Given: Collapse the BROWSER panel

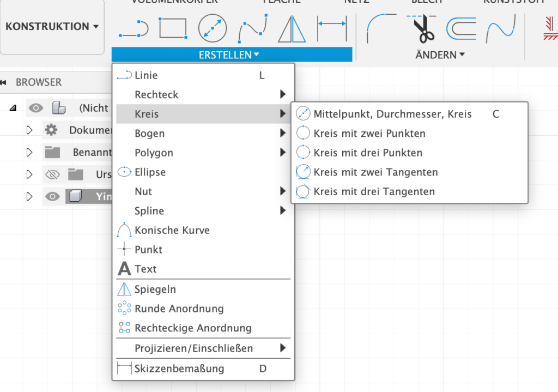Looking at the screenshot, I should point(4,82).
